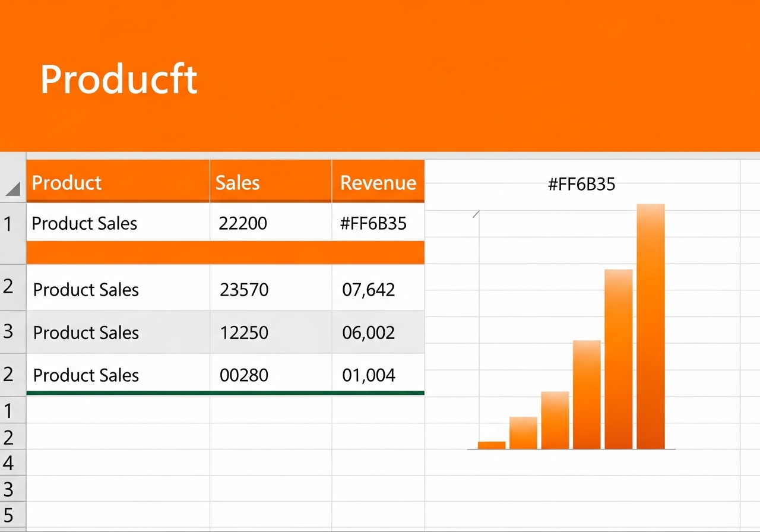Click the second tallest chart bar
Viewport: 760px width, 532px height.
pyautogui.click(x=619, y=359)
